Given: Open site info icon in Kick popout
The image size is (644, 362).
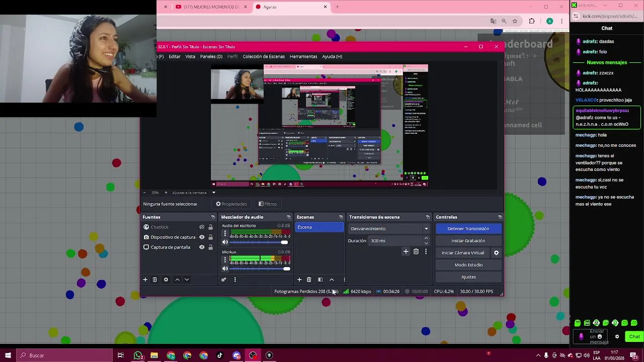Looking at the screenshot, I should (x=576, y=16).
